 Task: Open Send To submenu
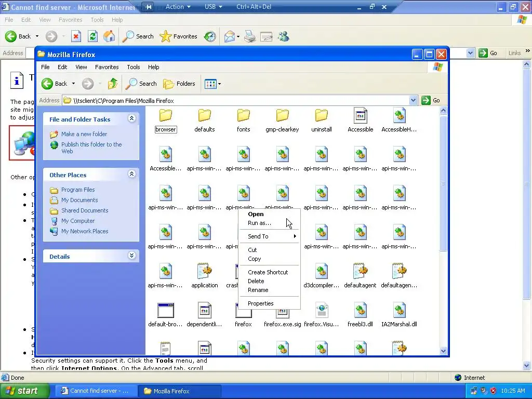coord(270,236)
